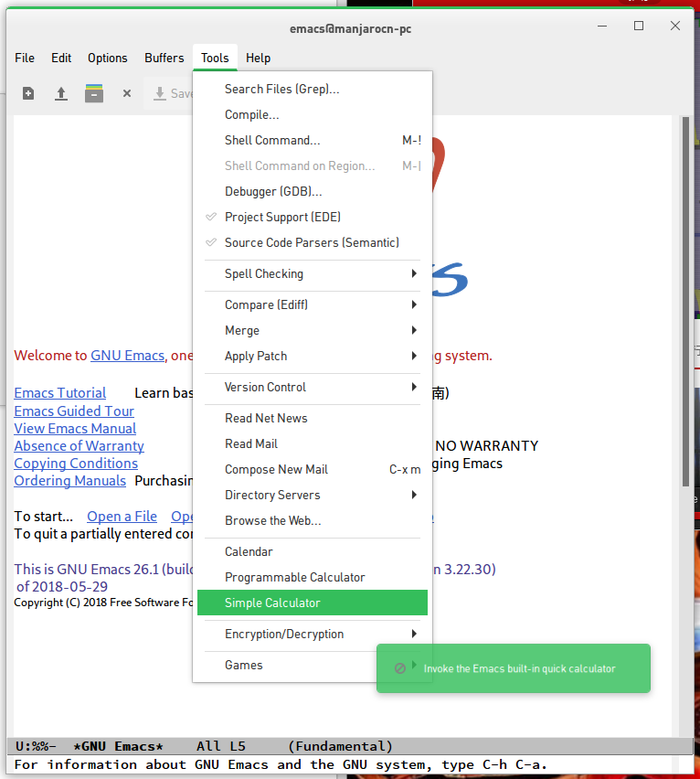
Task: Expand the Version Control submenu
Action: click(313, 387)
